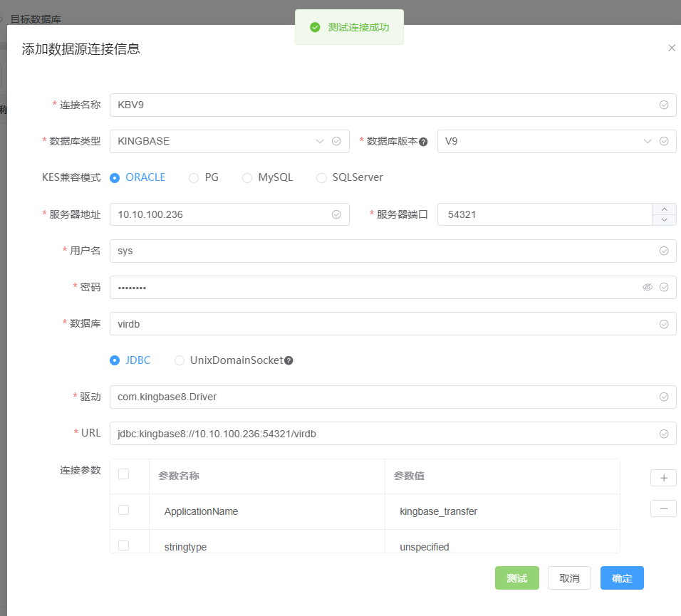Click the blue 确定 button

(x=622, y=578)
